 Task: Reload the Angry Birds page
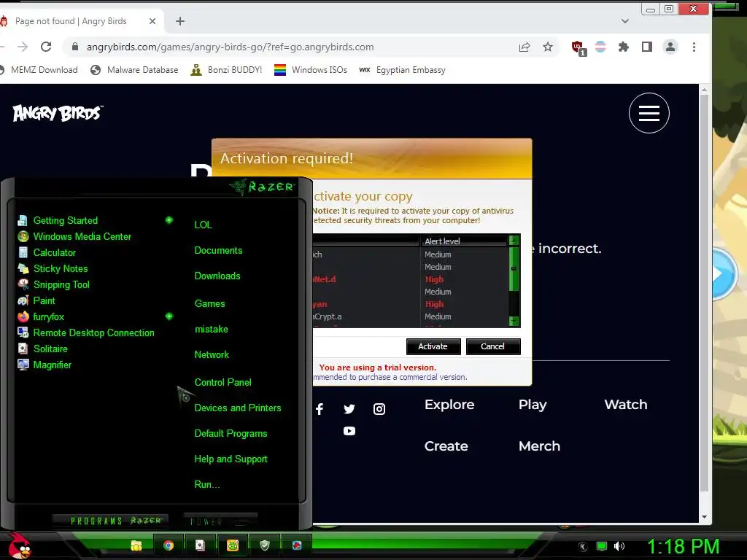click(x=46, y=47)
